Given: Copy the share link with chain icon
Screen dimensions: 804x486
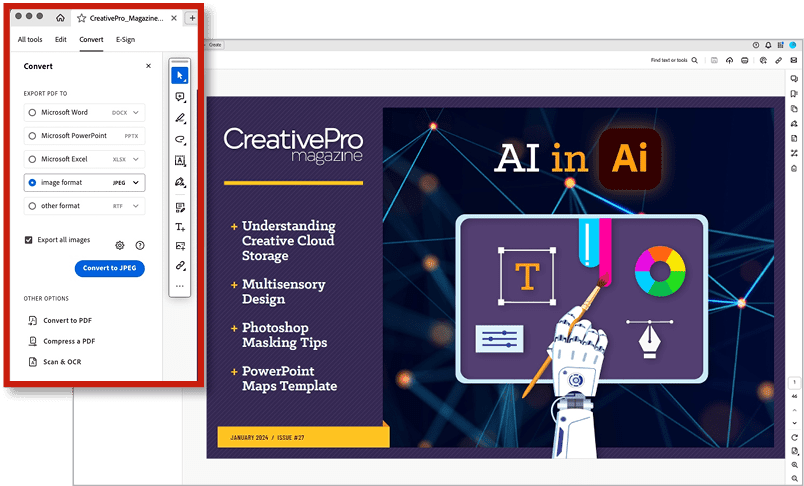Looking at the screenshot, I should click(x=778, y=60).
